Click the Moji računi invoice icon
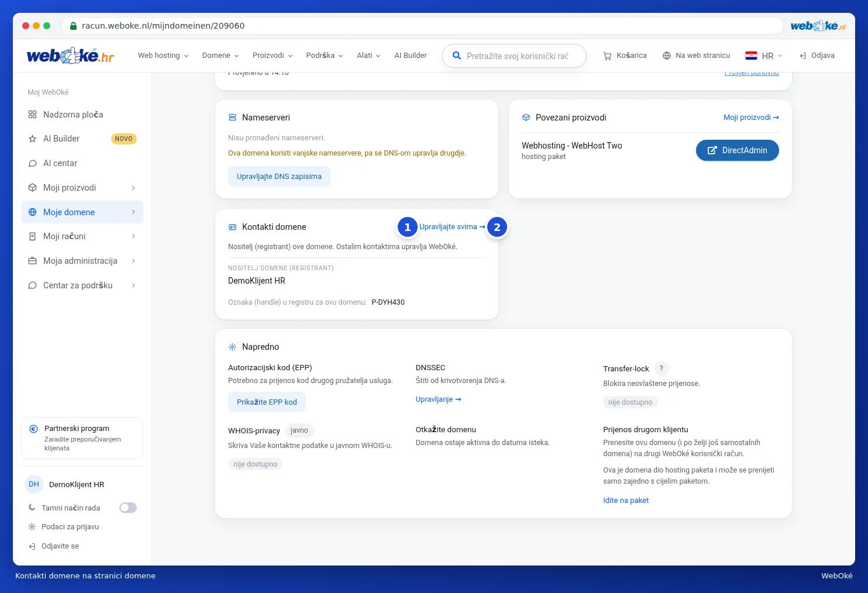868x593 pixels. click(32, 236)
